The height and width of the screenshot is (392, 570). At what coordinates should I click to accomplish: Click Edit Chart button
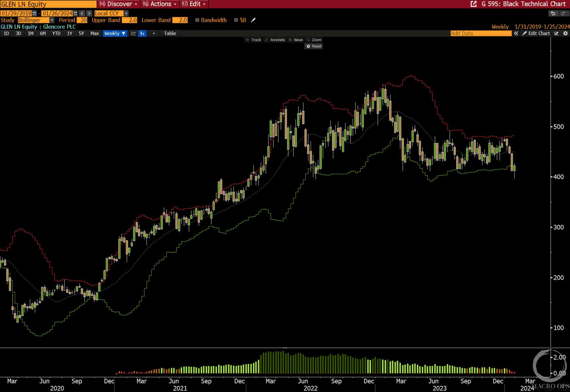536,33
